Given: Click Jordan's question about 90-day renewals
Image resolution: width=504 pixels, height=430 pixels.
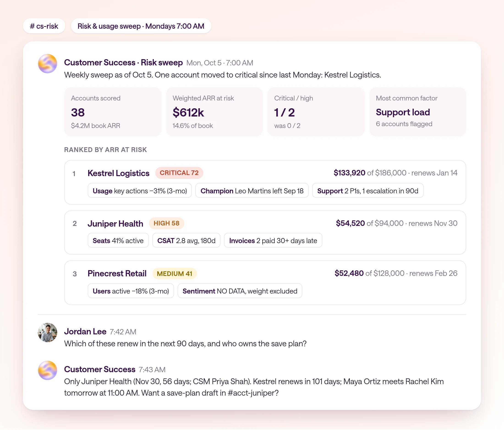Looking at the screenshot, I should 185,344.
